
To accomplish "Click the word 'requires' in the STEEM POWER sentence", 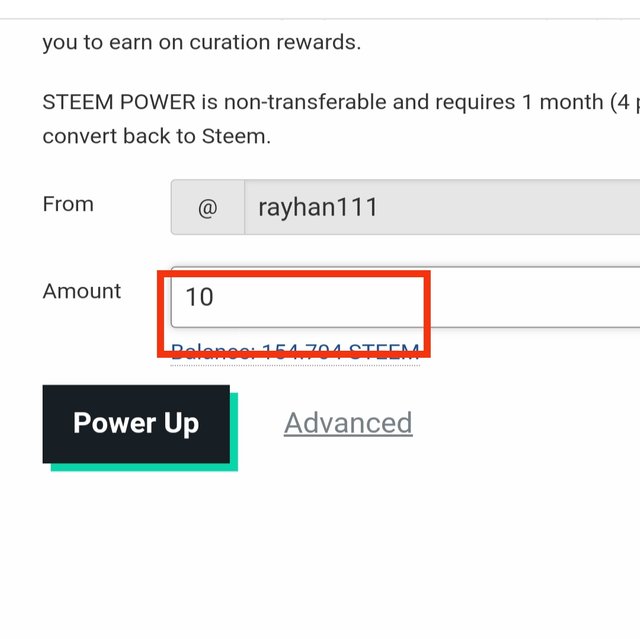I will pyautogui.click(x=475, y=102).
